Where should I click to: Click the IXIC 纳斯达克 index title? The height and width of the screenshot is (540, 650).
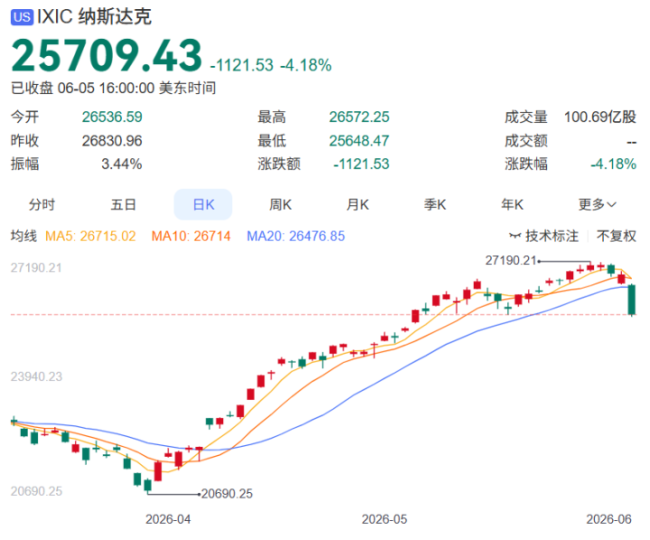pyautogui.click(x=94, y=17)
